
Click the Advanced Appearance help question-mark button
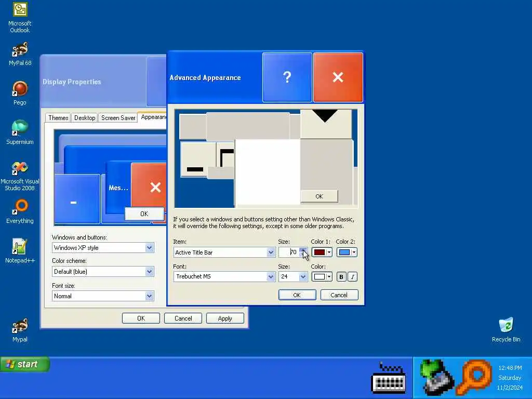click(287, 77)
